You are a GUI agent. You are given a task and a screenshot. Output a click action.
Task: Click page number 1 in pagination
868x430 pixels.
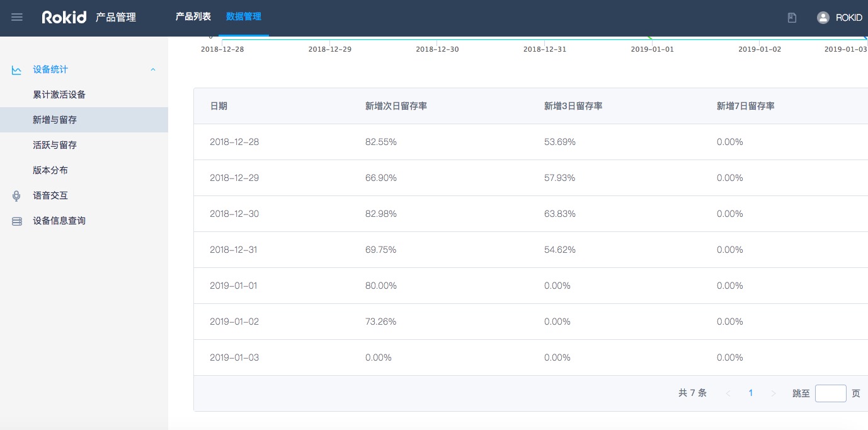(751, 393)
